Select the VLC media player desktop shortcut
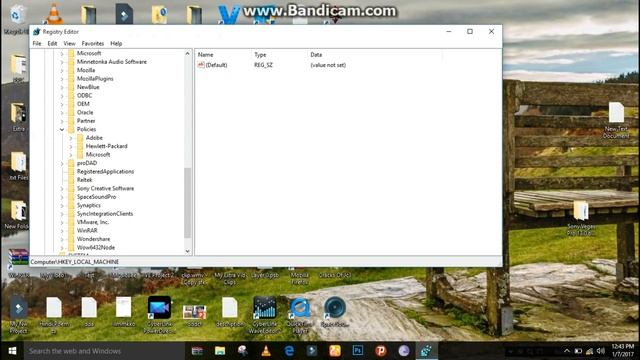Image resolution: width=640 pixels, height=360 pixels. tap(53, 14)
